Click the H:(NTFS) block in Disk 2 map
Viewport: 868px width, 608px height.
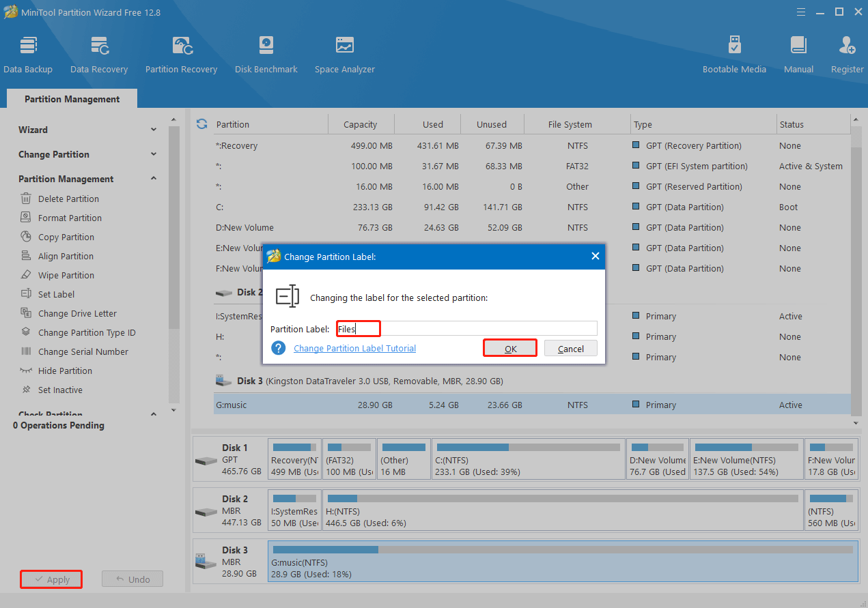pyautogui.click(x=563, y=510)
